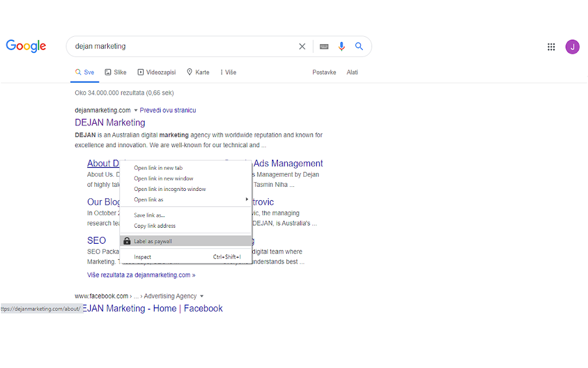Choose Copy link address
The width and height of the screenshot is (588, 368).
coord(185,225)
